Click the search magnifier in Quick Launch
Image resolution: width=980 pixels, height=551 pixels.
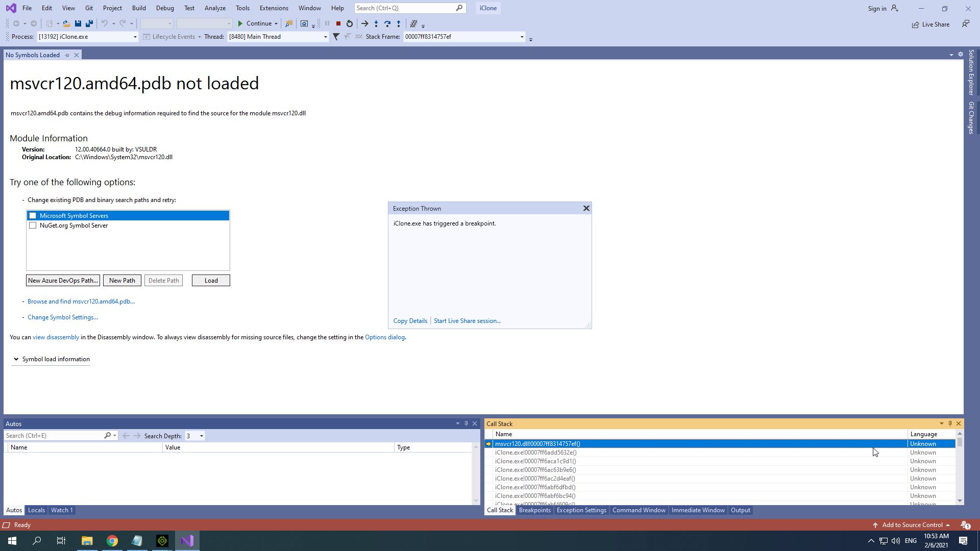(459, 8)
